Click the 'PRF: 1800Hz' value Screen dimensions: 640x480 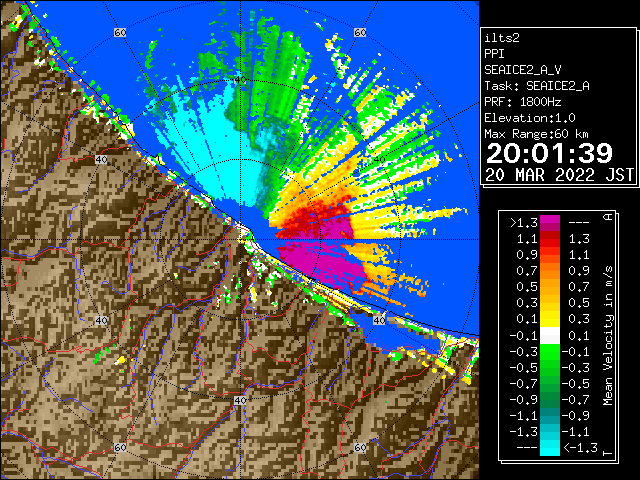523,102
